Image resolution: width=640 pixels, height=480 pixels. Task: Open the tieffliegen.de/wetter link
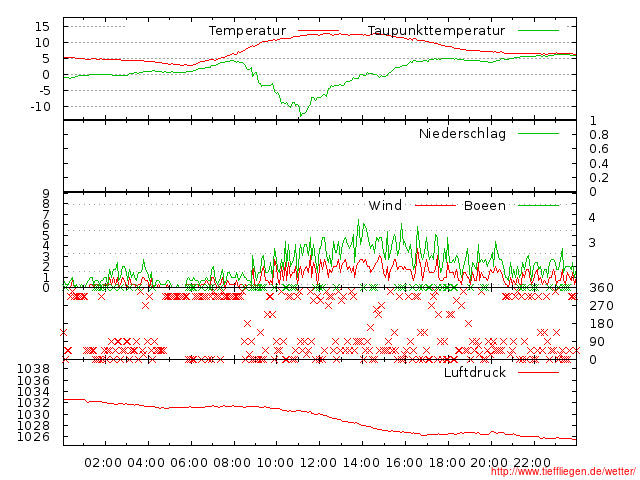click(x=563, y=472)
